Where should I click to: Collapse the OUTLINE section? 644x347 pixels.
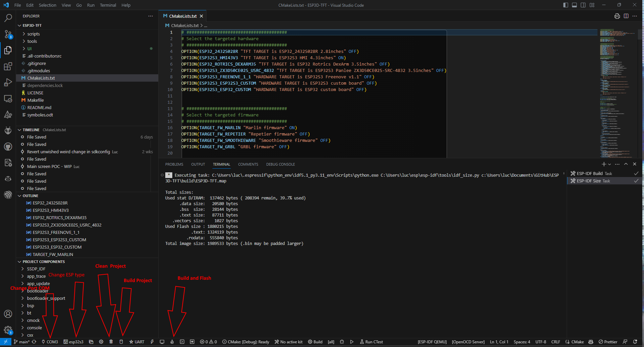(30, 196)
